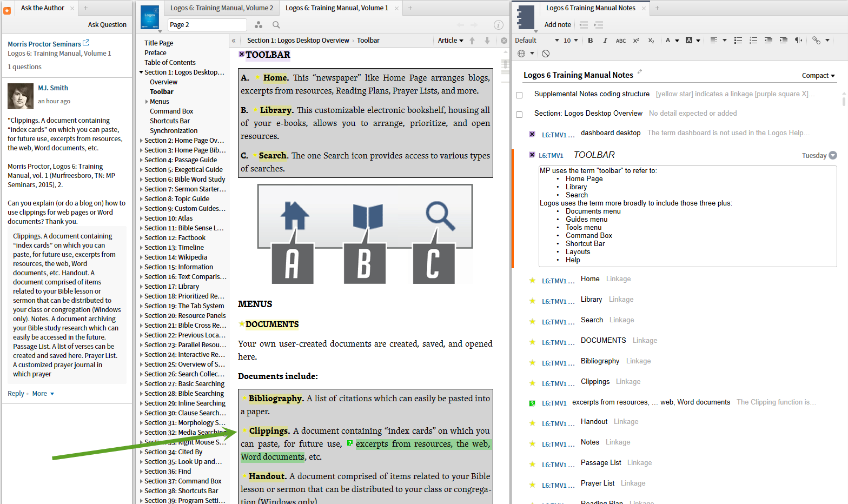Navigate to Section 1: Logos Desktop Overview breadcrumb
The image size is (848, 504).
tap(298, 41)
